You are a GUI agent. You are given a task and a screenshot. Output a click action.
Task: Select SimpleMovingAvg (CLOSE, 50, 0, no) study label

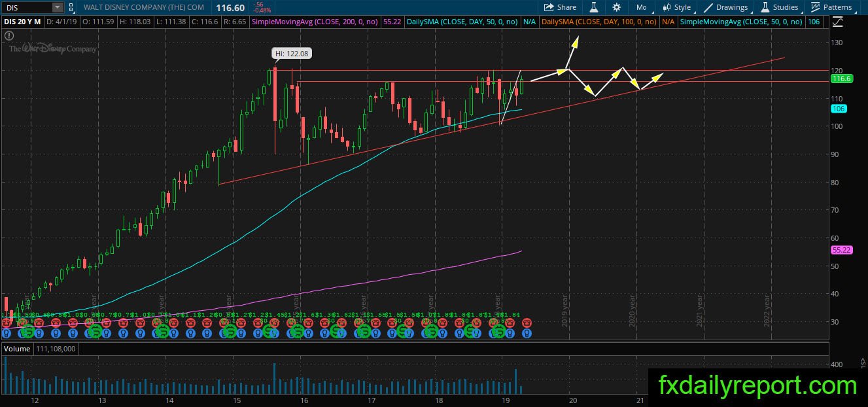pyautogui.click(x=741, y=22)
